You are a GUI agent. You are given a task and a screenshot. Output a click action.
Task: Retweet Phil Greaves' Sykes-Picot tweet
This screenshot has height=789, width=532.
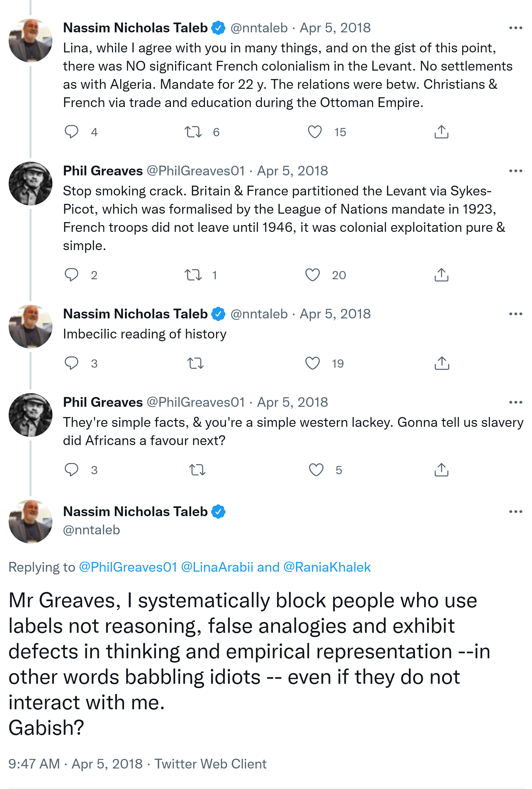pyautogui.click(x=193, y=275)
